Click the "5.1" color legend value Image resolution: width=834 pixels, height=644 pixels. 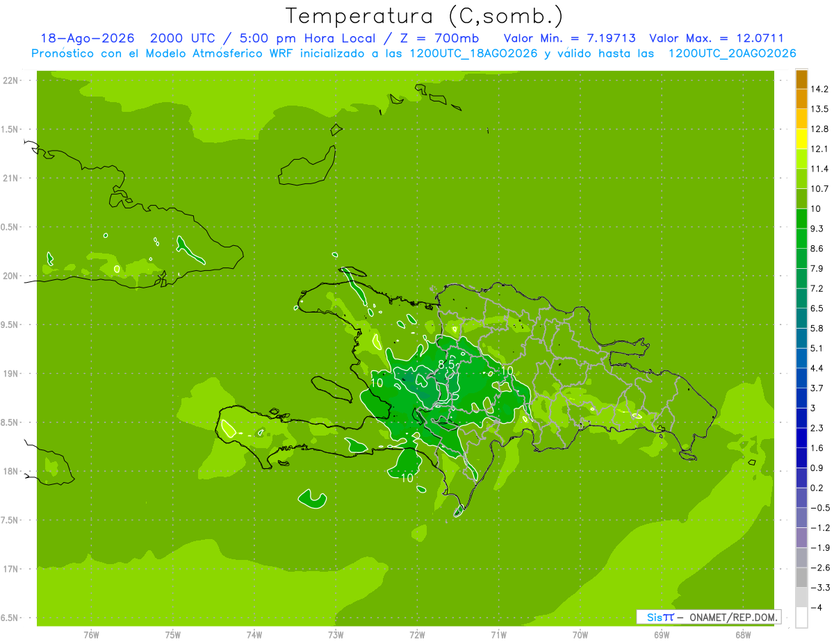pyautogui.click(x=817, y=348)
